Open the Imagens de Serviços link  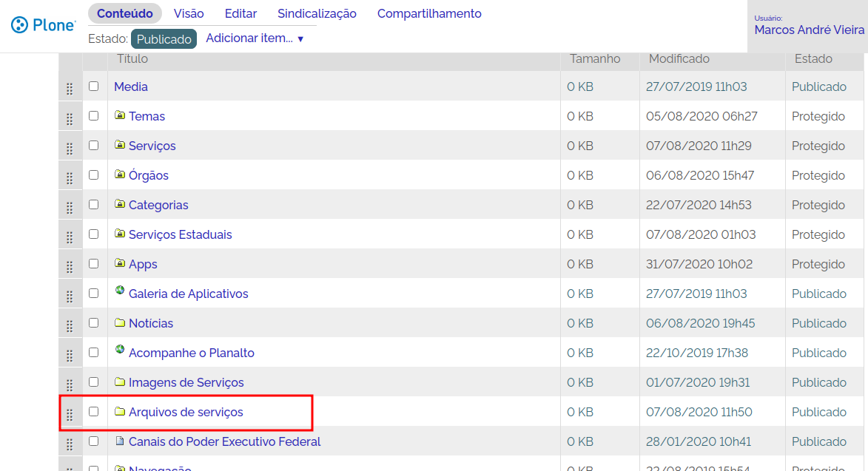[186, 382]
